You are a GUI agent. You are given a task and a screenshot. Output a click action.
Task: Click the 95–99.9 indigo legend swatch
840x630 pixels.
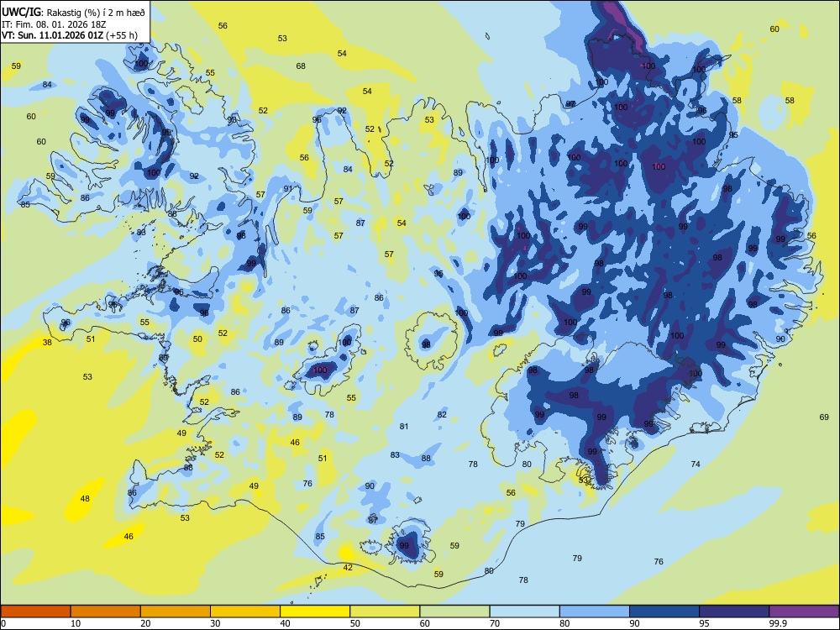[x=734, y=612]
